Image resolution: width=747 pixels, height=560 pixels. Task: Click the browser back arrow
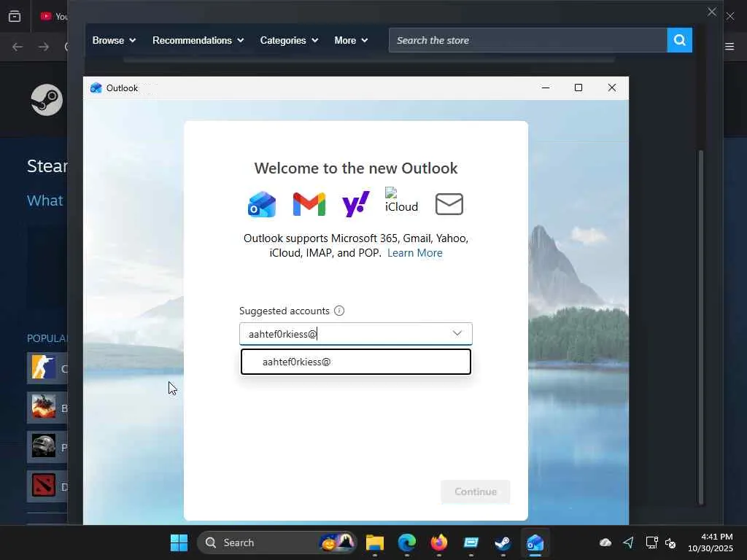18,47
